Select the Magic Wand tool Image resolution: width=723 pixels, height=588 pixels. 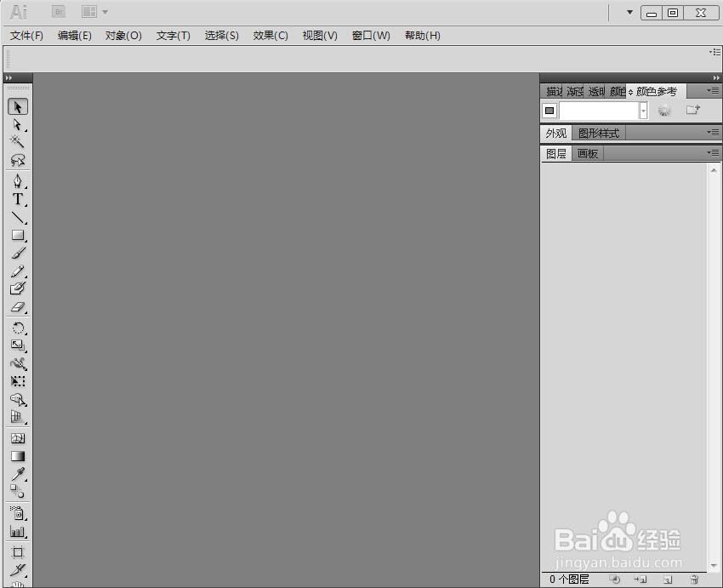(18, 142)
